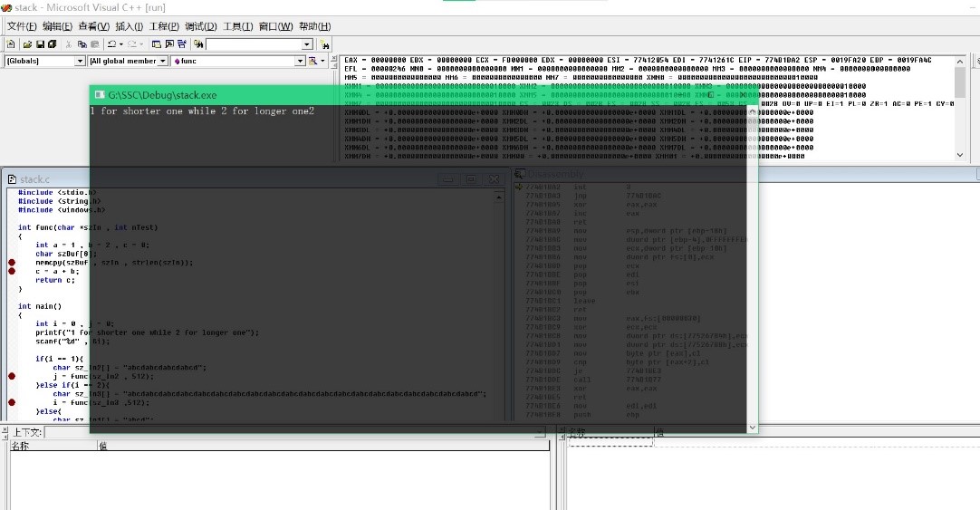Toggle breakpoint on the memcpy line
The height and width of the screenshot is (510, 980).
11,263
